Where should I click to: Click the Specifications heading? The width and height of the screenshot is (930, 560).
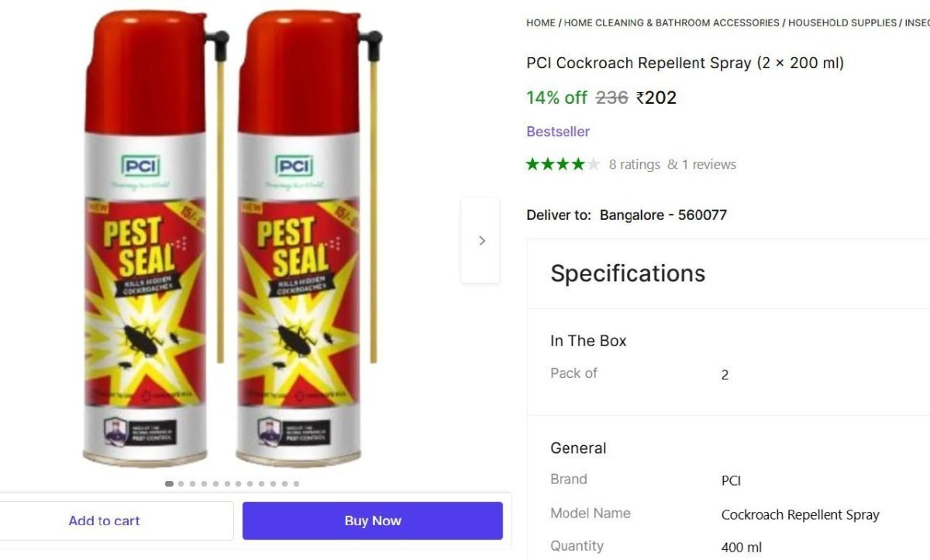coord(628,273)
